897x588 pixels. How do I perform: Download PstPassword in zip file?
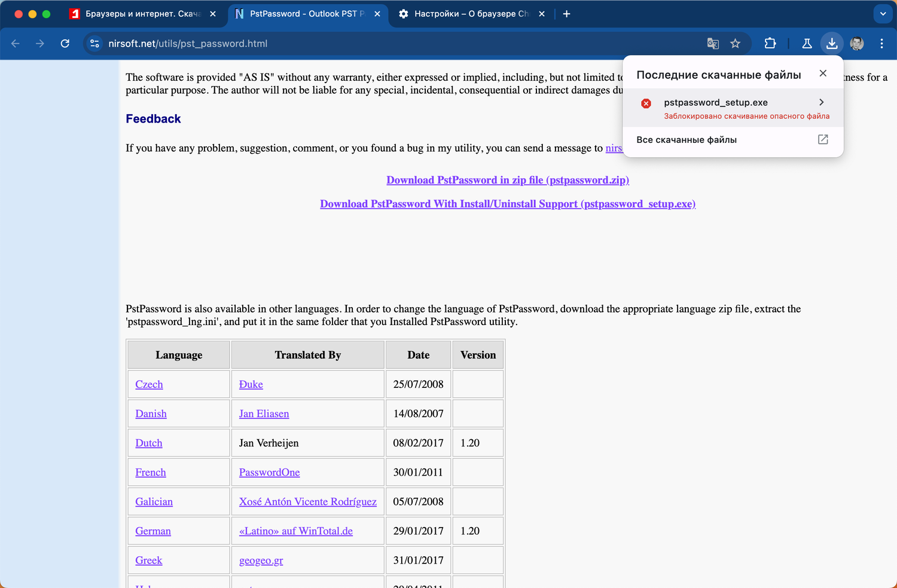click(x=508, y=180)
